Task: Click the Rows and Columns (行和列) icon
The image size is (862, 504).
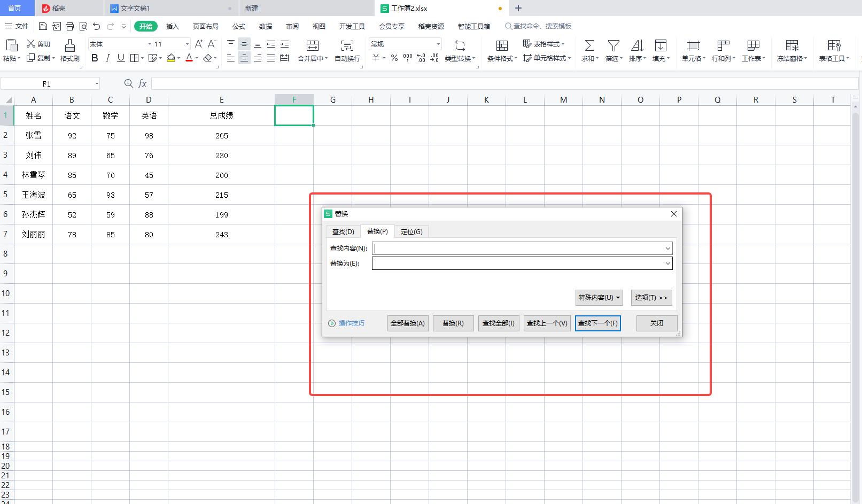Action: [x=724, y=45]
